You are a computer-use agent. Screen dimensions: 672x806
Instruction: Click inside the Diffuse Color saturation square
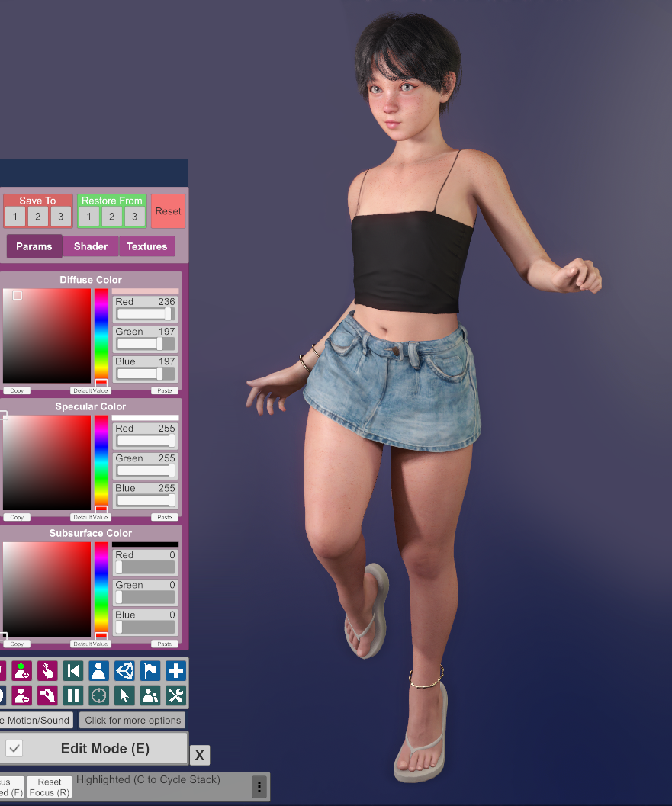[x=47, y=336]
